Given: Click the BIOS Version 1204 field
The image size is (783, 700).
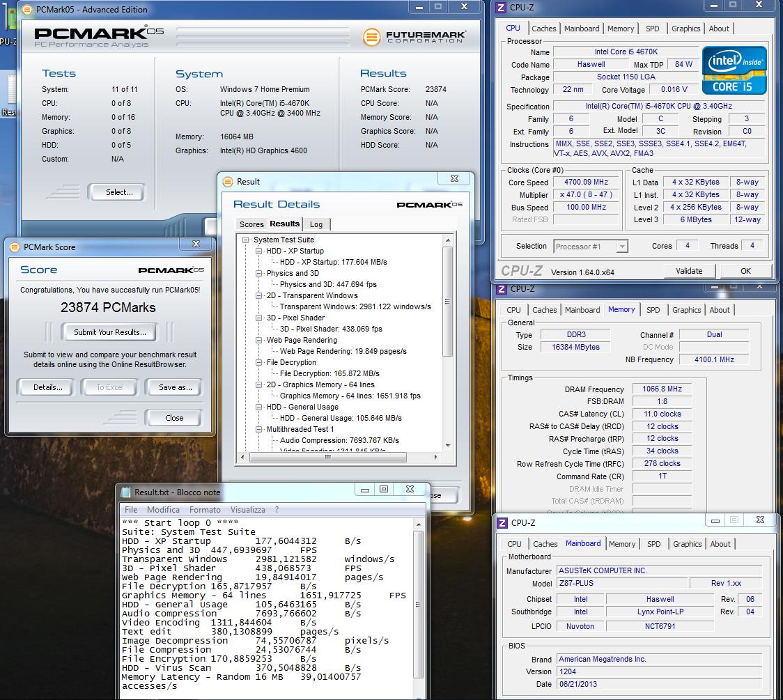Looking at the screenshot, I should point(659,671).
